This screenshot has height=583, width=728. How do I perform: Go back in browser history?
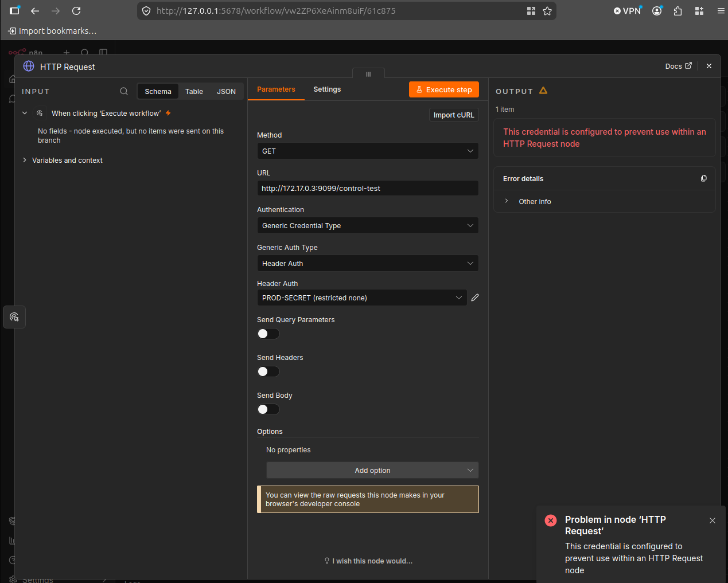click(x=35, y=11)
